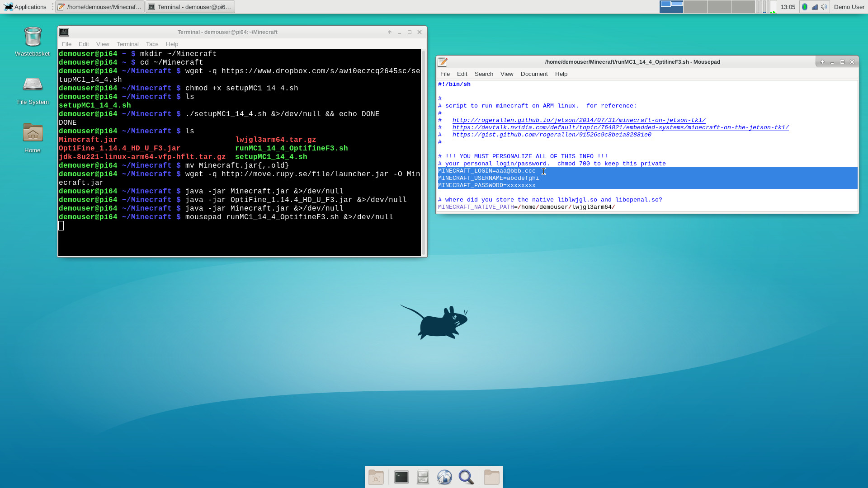Viewport: 868px width, 488px height.
Task: Open Mousepad's Search menu
Action: click(x=484, y=74)
